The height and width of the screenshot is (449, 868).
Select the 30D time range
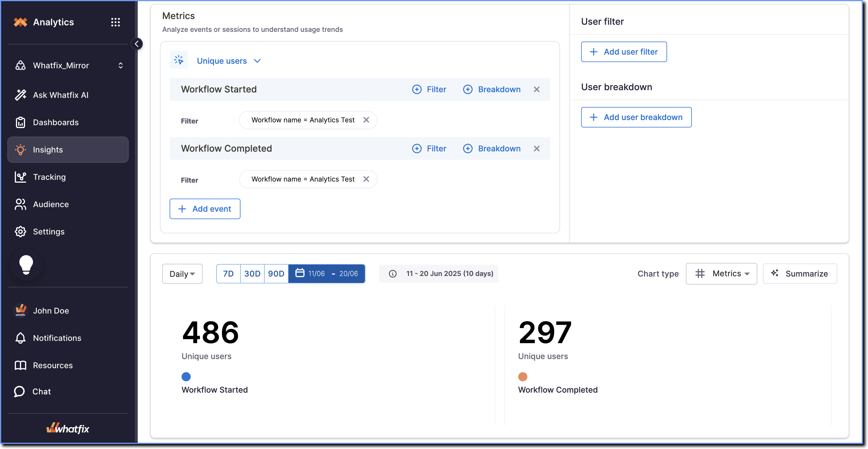point(252,273)
